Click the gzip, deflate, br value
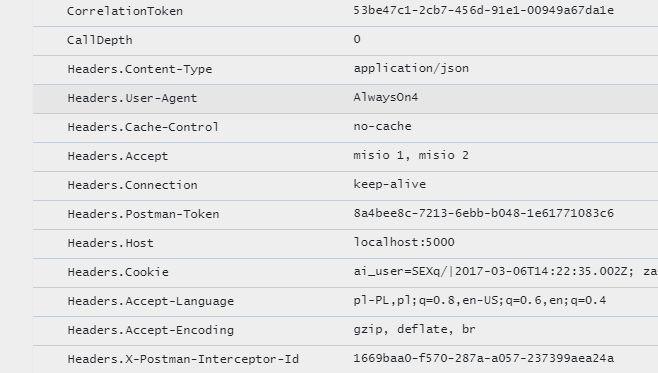658x373 pixels. [415, 329]
